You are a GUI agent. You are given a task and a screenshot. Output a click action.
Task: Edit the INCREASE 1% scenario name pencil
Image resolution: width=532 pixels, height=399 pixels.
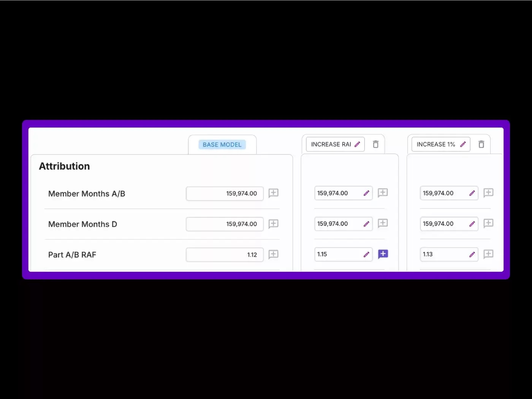[x=463, y=144]
